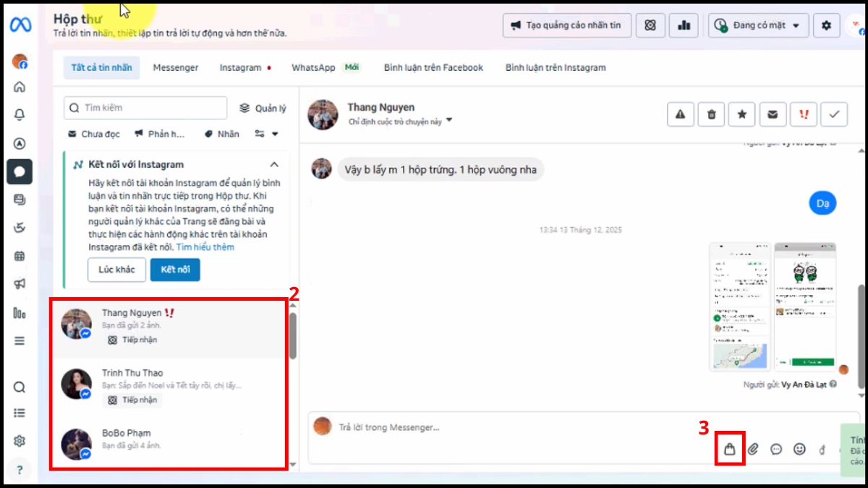The height and width of the screenshot is (488, 868).
Task: Open the BoBo Phạm conversation
Action: (169, 444)
